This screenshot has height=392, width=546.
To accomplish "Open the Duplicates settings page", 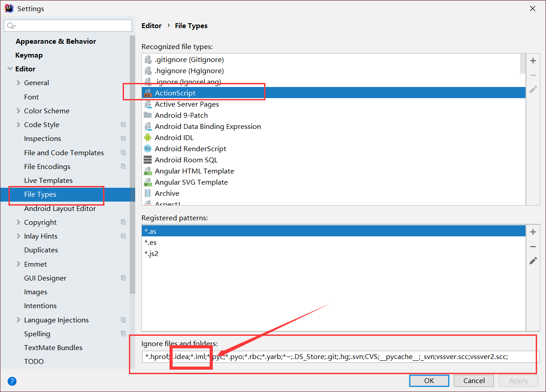I will click(41, 250).
